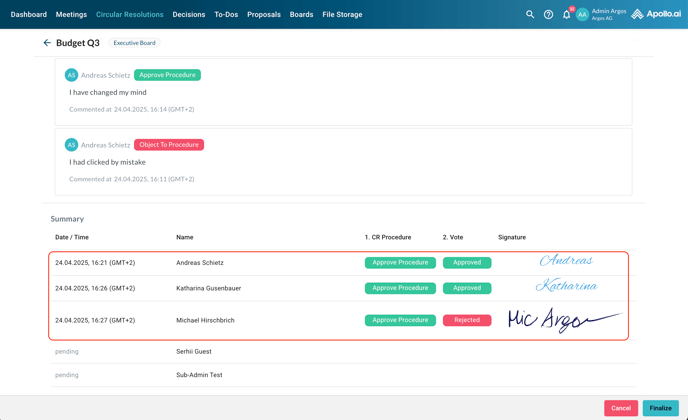Open the Admin Argos user menu
The image size is (688, 420).
[609, 15]
